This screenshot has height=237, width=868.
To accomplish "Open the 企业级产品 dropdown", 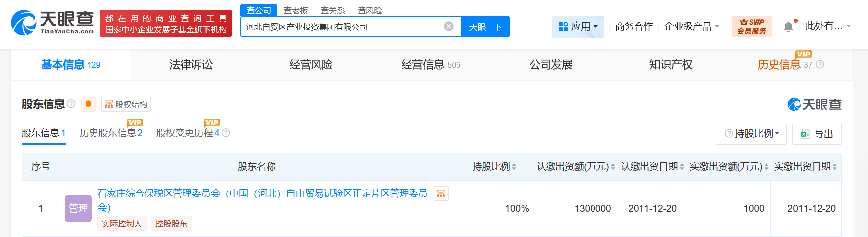I will pos(691,27).
